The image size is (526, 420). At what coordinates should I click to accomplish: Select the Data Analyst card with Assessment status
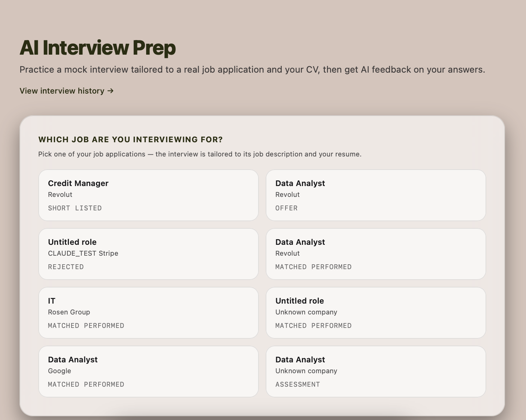click(376, 372)
